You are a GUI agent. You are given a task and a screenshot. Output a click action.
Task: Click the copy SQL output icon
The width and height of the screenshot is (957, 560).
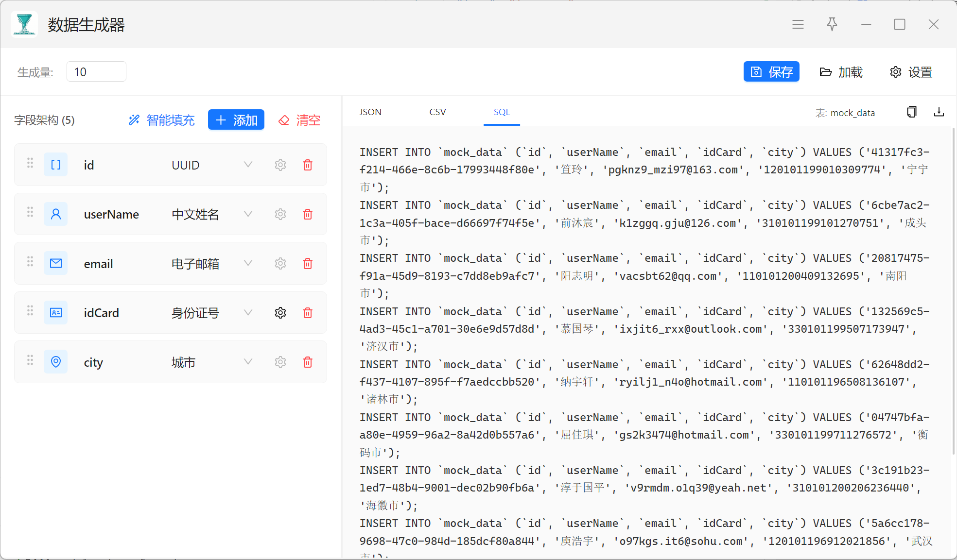(x=911, y=112)
